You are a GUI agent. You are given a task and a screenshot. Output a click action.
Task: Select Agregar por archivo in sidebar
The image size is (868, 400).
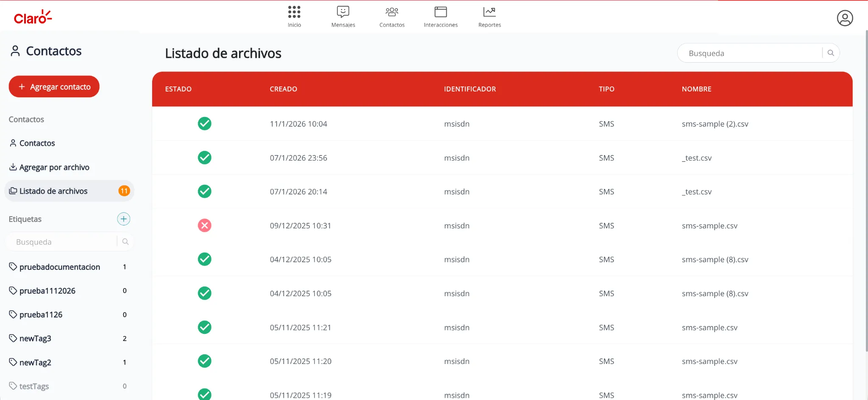(x=54, y=167)
